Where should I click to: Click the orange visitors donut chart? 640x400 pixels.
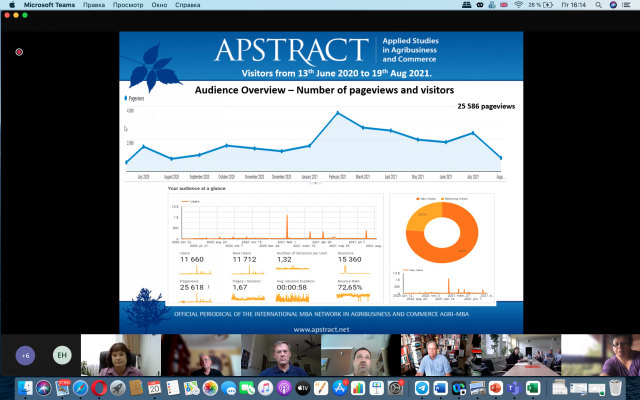coord(442,233)
